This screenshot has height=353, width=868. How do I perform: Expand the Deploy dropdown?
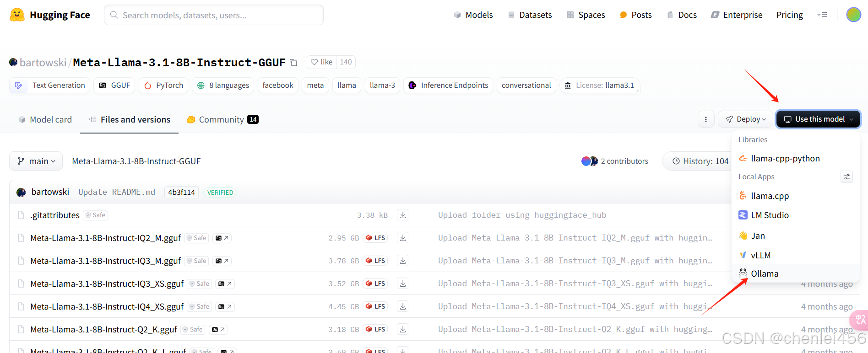tap(745, 119)
